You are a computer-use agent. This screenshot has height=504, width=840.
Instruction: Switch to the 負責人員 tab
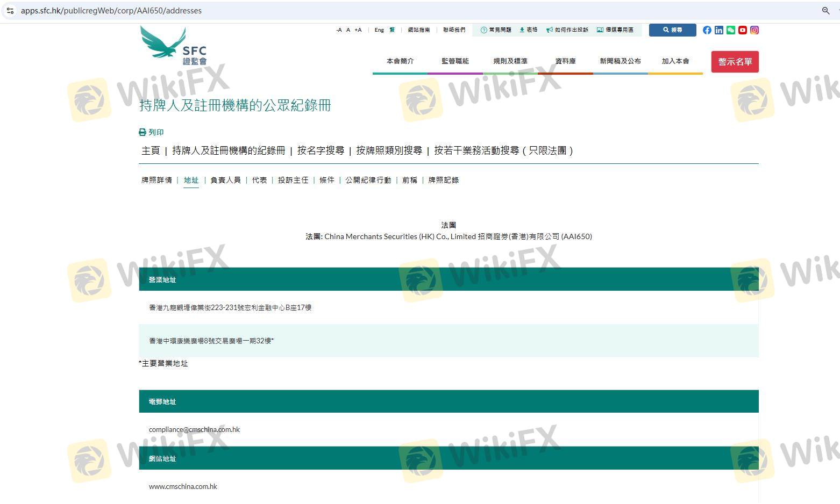(225, 180)
